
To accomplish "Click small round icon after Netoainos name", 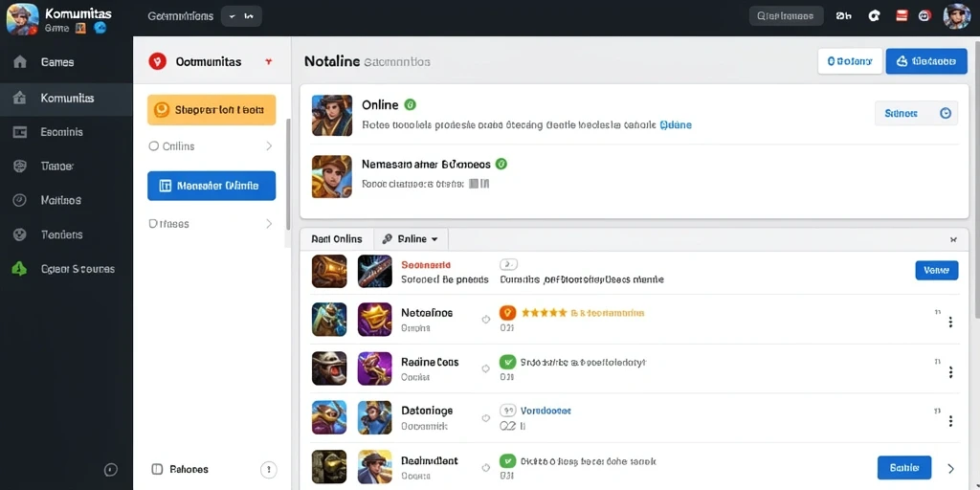I will point(485,320).
